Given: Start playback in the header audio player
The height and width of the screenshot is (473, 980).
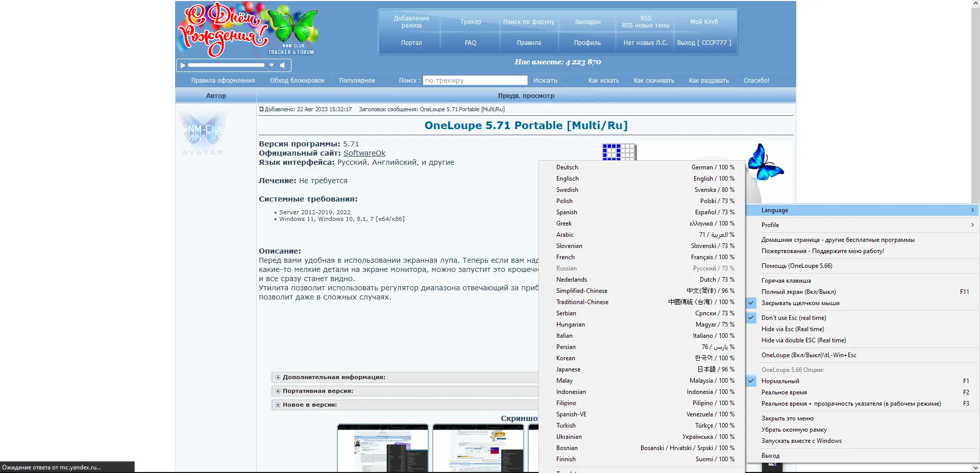Looking at the screenshot, I should point(183,65).
